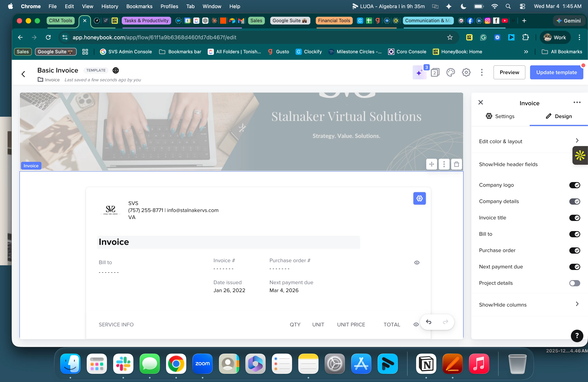Enable Project details toggle
Screen dimensions: 588x382
click(574, 283)
